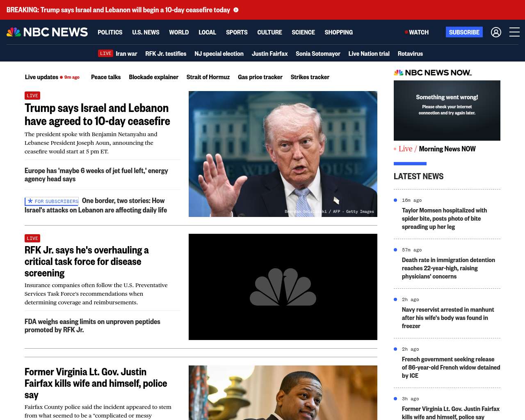Click the Latest News heading
Image resolution: width=525 pixels, height=420 pixels.
pyautogui.click(x=419, y=176)
